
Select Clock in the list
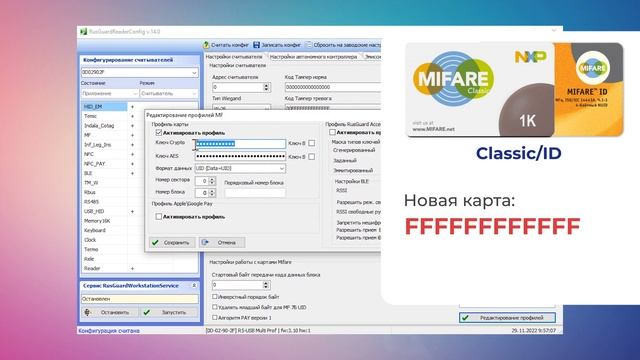(x=90, y=240)
